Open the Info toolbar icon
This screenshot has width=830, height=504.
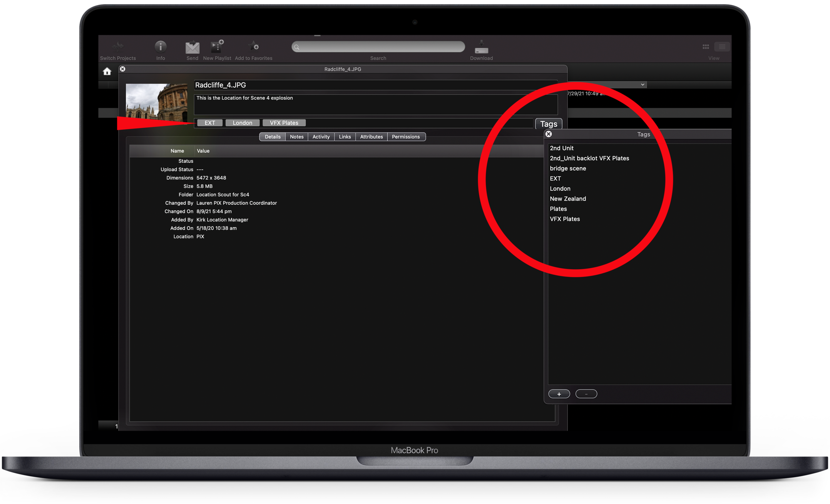pyautogui.click(x=161, y=47)
